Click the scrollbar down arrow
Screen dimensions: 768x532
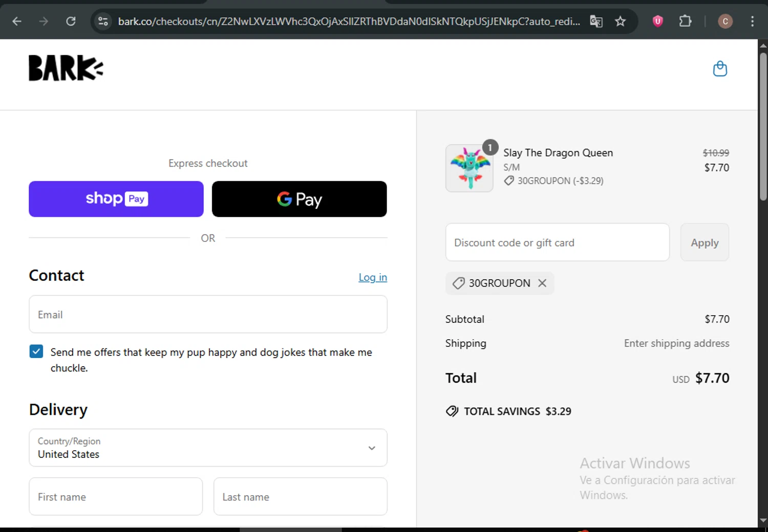coord(763,520)
